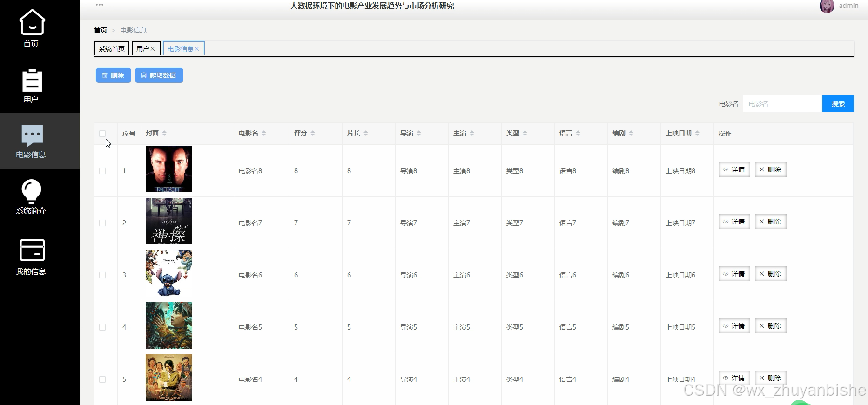Close the 电影信息 tab with its X

click(197, 49)
